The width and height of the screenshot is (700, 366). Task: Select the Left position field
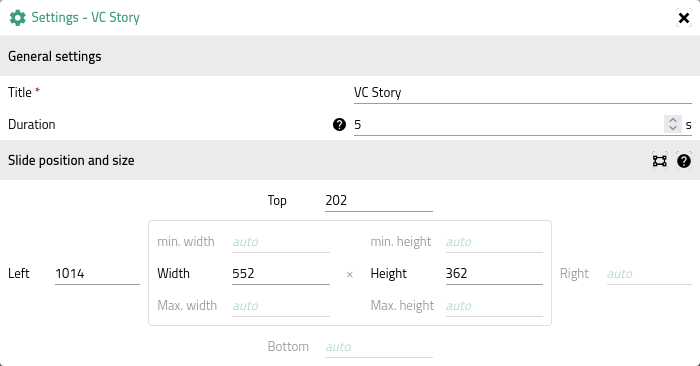(x=97, y=274)
